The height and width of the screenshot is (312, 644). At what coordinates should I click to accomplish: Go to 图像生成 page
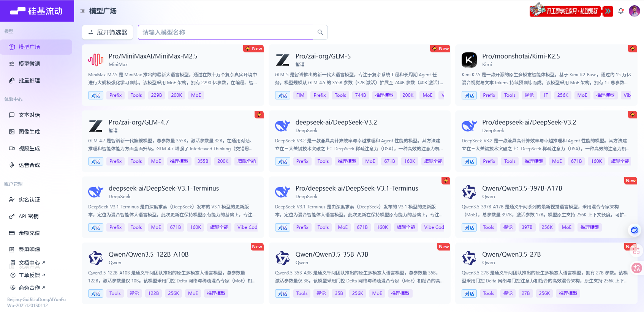pos(36,132)
